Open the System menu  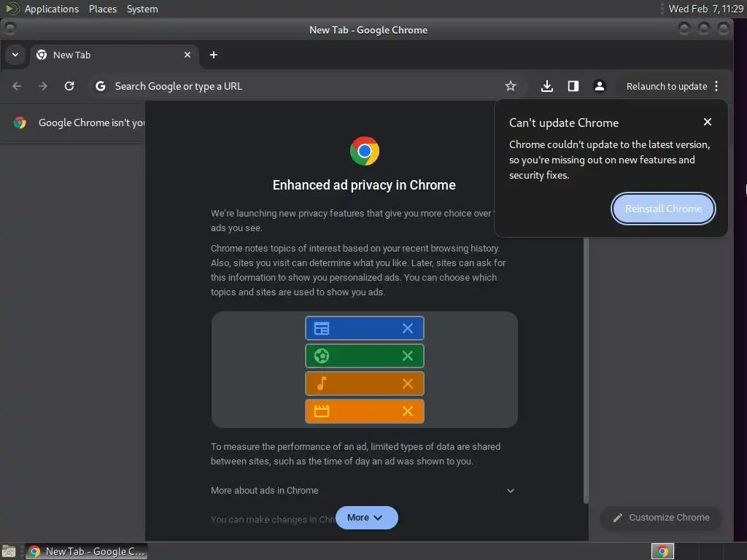pos(142,9)
